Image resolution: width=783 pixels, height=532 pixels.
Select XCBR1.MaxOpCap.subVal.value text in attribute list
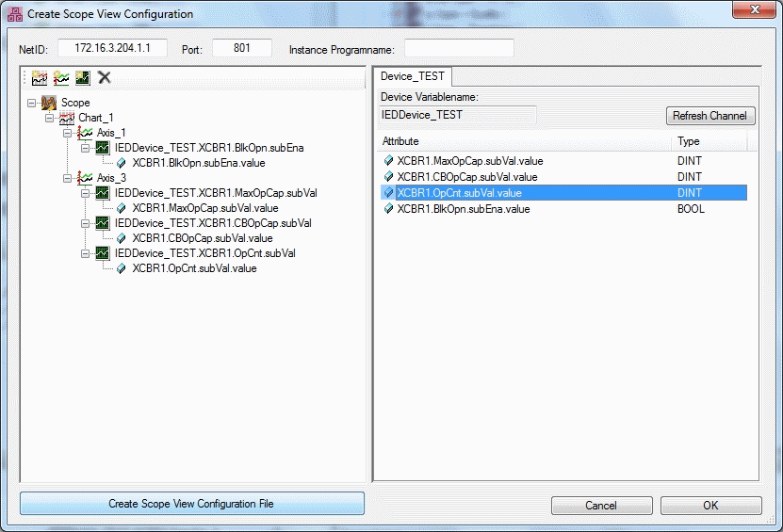[x=470, y=161]
